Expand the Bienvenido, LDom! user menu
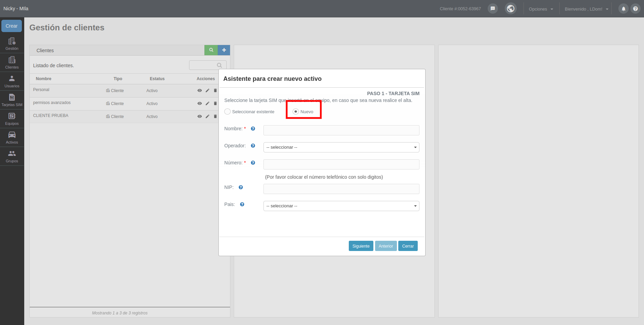Viewport: 644px width, 325px height. pyautogui.click(x=586, y=9)
